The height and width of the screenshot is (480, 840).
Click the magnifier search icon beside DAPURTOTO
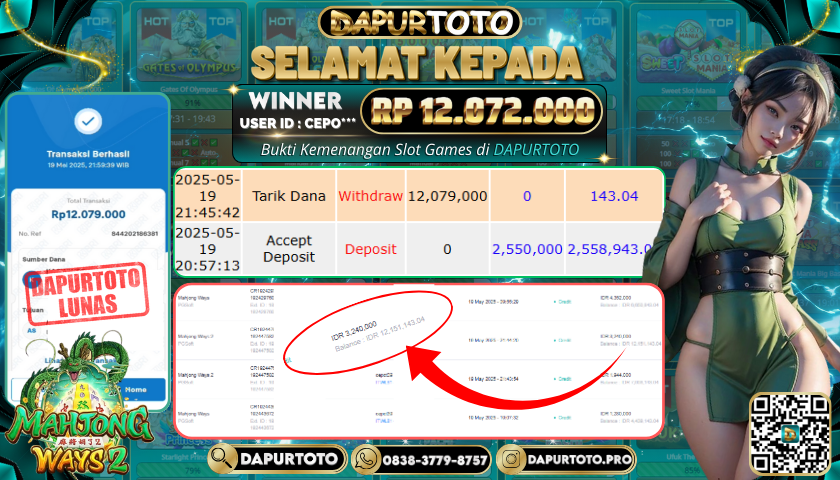[222, 459]
